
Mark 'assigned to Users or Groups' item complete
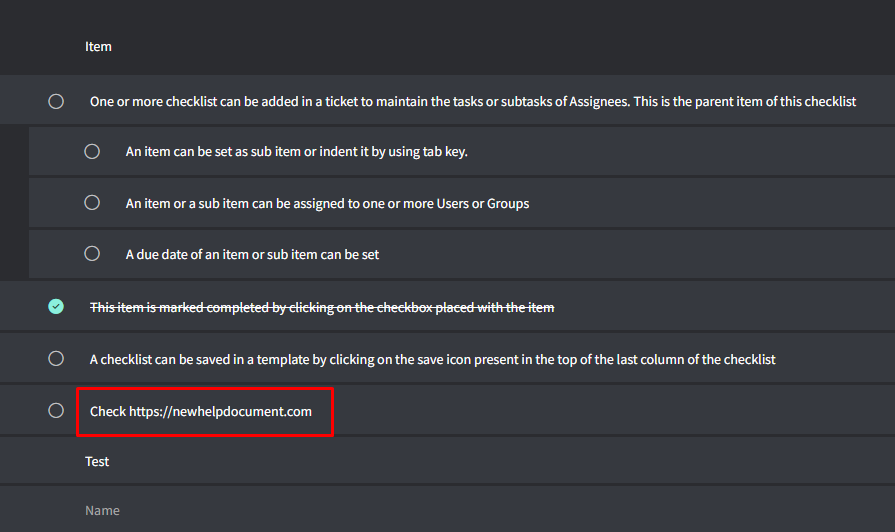(x=92, y=203)
